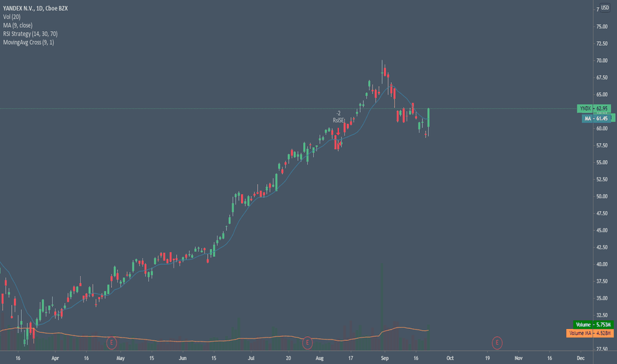Screen dimensions: 617x364
Task: Click the Volume 5.753M label
Action: click(593, 325)
